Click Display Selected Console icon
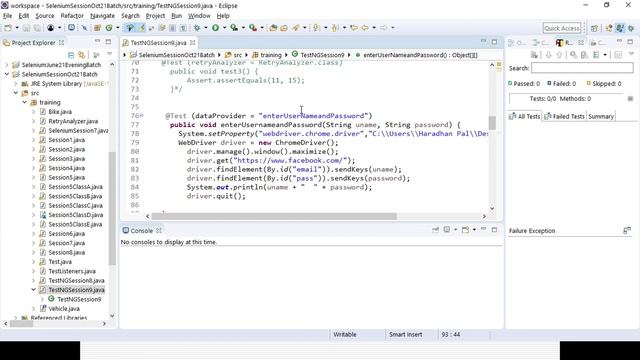Screen dimensions: 640x360 [x=447, y=230]
